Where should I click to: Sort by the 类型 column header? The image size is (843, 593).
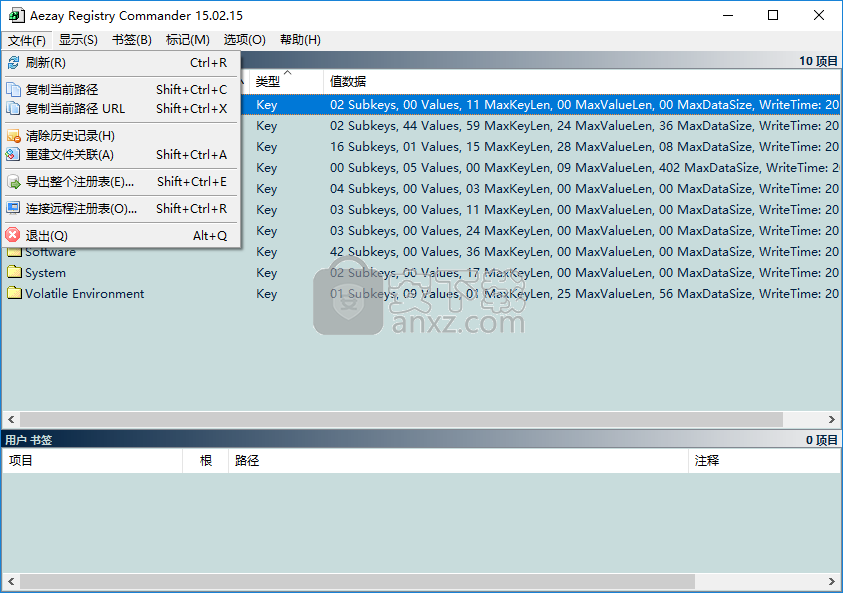(x=287, y=82)
